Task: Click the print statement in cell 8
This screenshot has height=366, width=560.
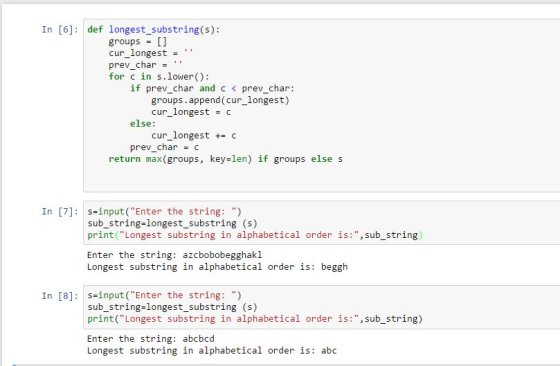Action: pos(255,319)
